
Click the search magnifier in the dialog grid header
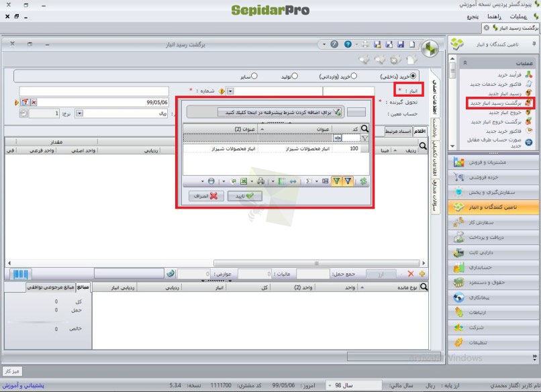364,129
